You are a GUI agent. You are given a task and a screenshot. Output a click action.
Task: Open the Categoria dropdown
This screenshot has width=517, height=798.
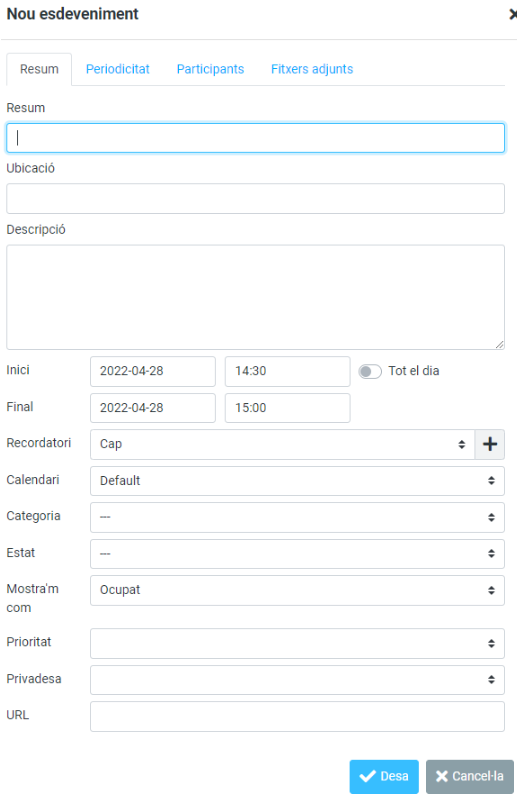point(297,518)
